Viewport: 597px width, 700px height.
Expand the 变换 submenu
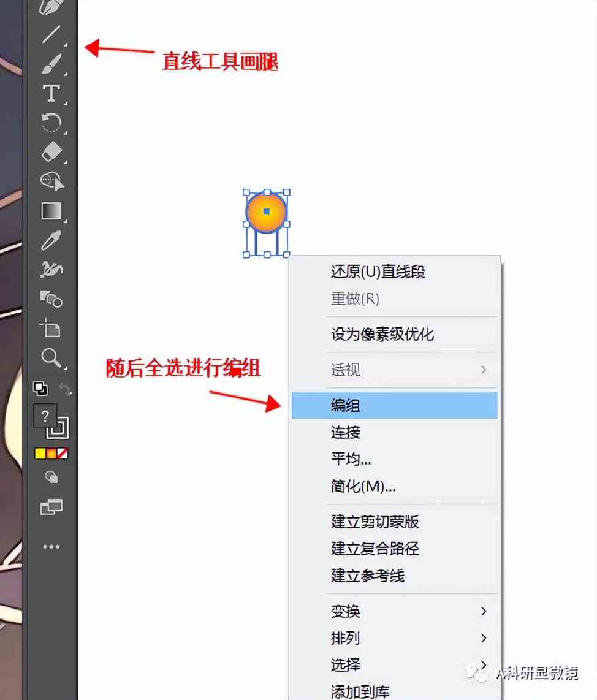[394, 611]
